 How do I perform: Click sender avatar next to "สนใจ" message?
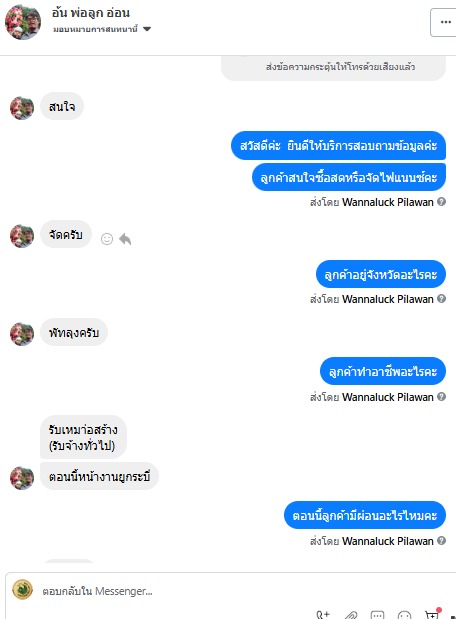[22, 108]
